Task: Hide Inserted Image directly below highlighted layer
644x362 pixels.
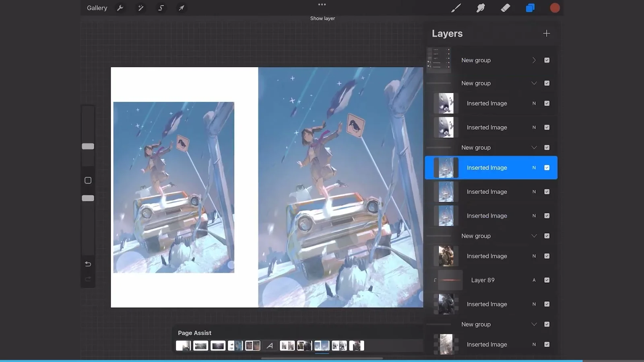Action: 547,192
